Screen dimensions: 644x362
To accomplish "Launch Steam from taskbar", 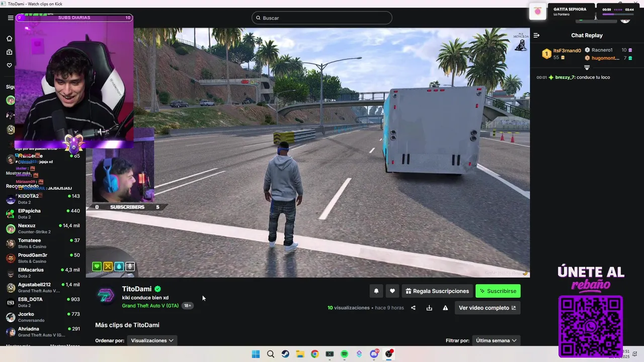I will [285, 354].
